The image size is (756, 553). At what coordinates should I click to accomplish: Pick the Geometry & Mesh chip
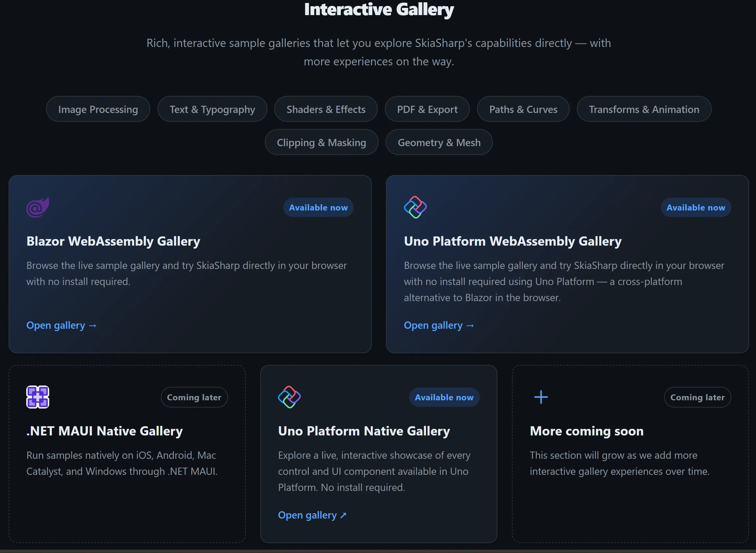439,143
